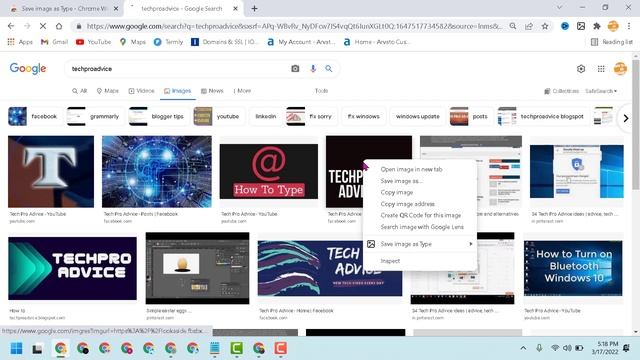Search image with Google Lens
Viewport: 640px width, 360px height.
[422, 227]
